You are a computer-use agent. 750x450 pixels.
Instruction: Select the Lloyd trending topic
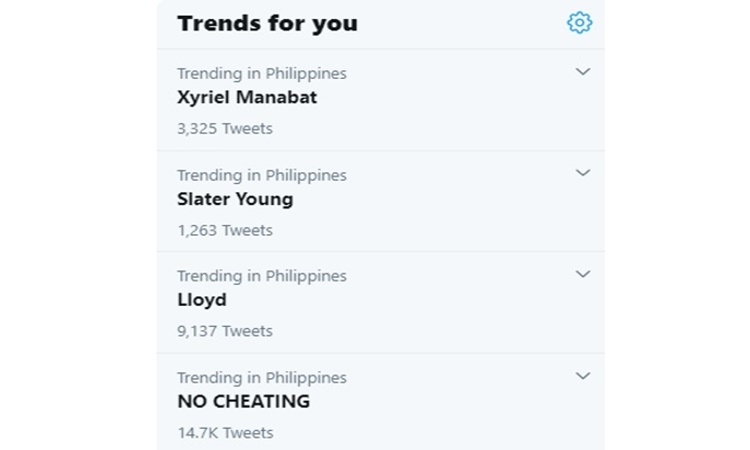202,300
